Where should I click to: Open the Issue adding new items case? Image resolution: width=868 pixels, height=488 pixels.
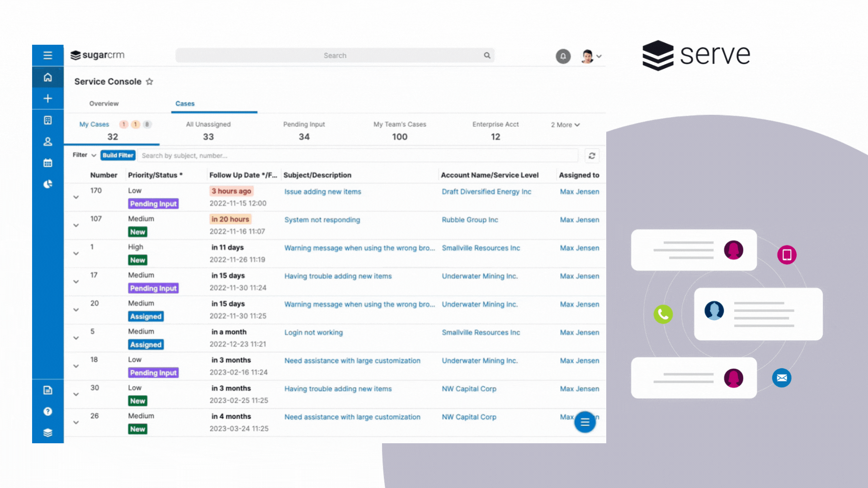click(322, 192)
